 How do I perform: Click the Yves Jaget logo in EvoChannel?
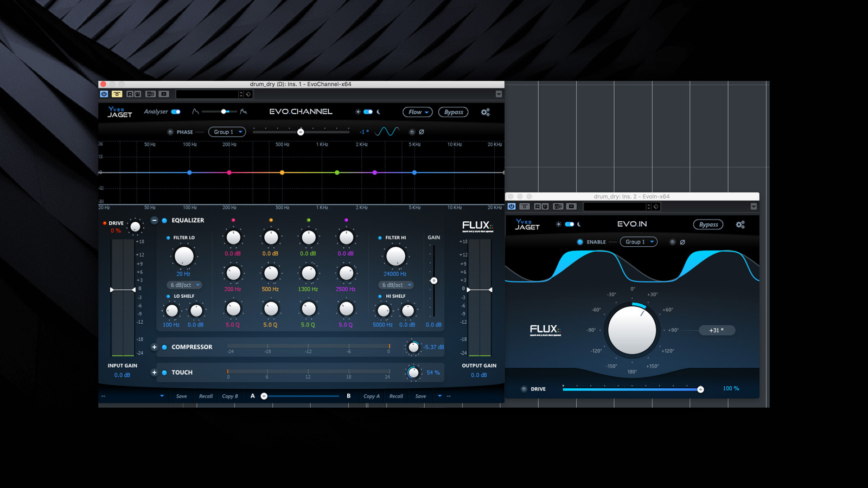[x=120, y=112]
